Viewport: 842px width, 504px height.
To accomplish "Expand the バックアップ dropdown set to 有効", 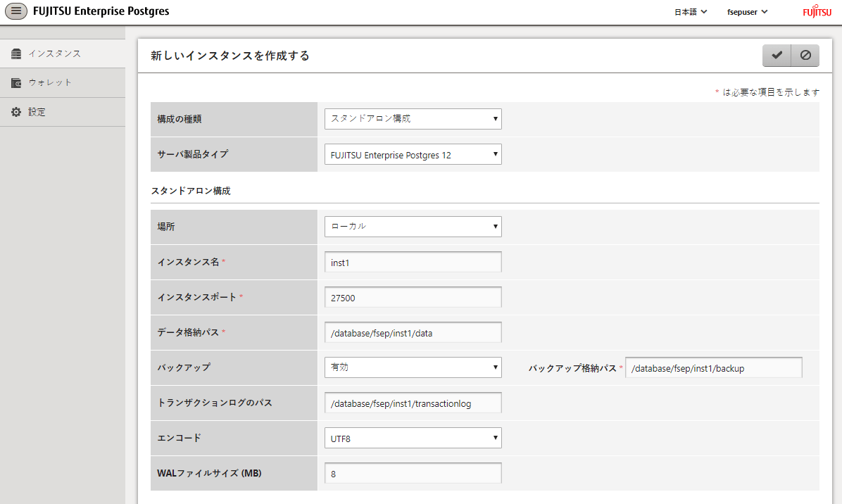I will [x=413, y=367].
